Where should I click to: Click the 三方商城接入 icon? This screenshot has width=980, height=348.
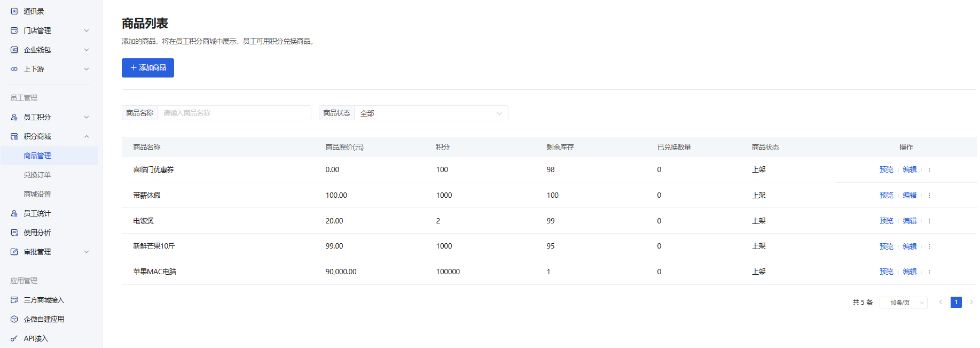(x=14, y=300)
